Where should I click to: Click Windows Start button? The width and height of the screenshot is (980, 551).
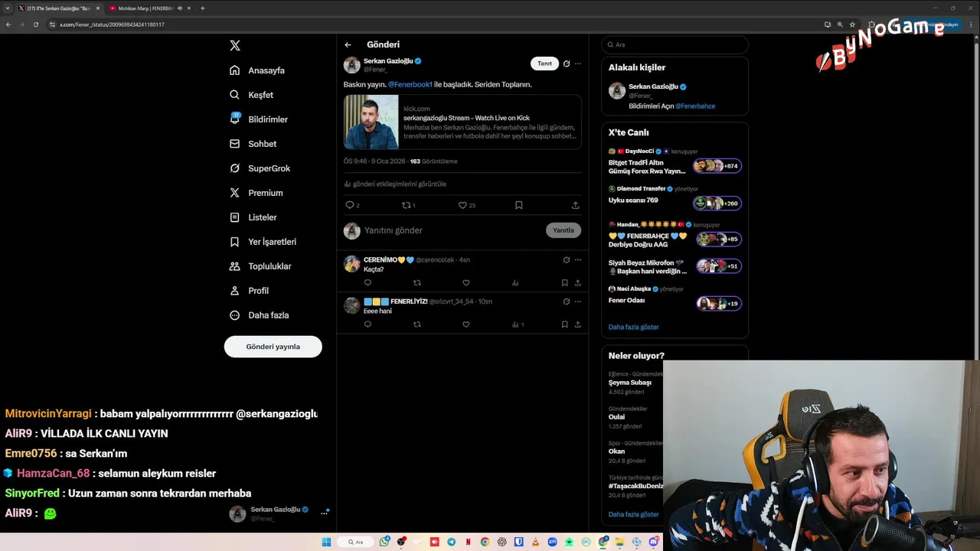[x=326, y=542]
